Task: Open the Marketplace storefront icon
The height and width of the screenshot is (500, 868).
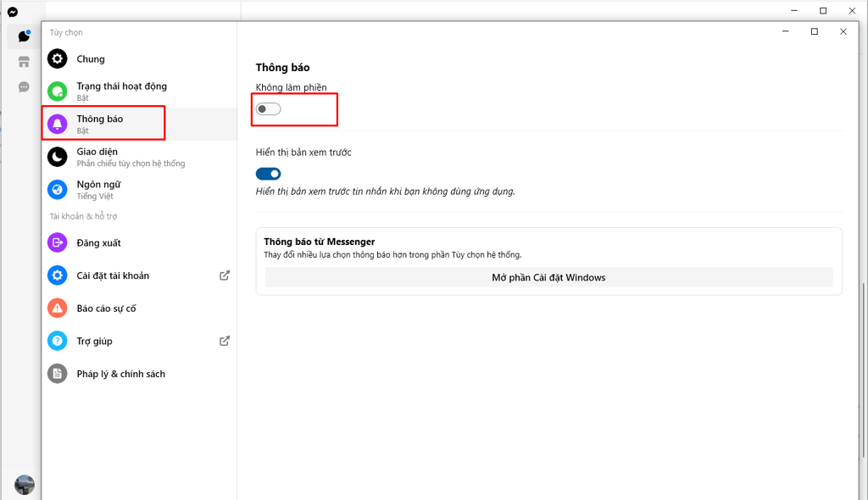Action: click(24, 62)
